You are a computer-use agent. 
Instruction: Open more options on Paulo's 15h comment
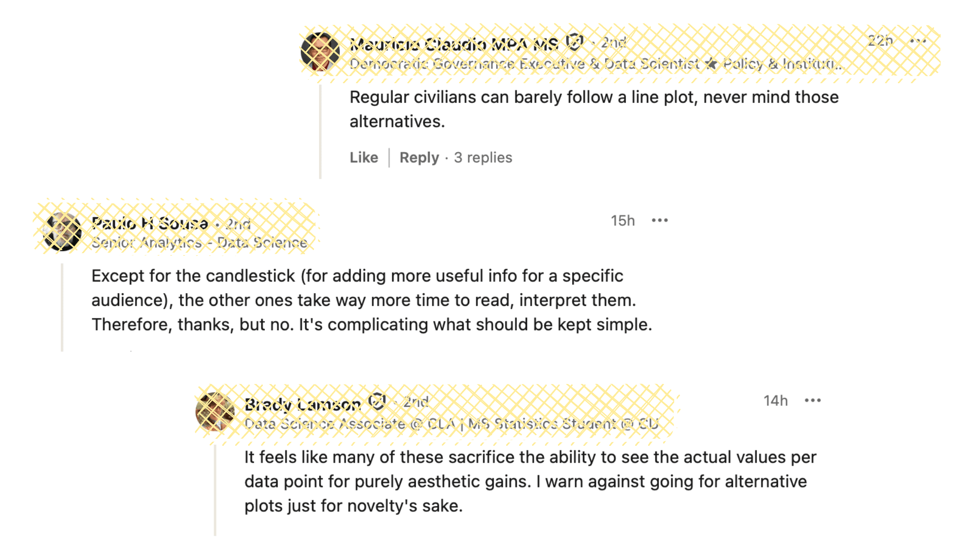[x=659, y=221]
